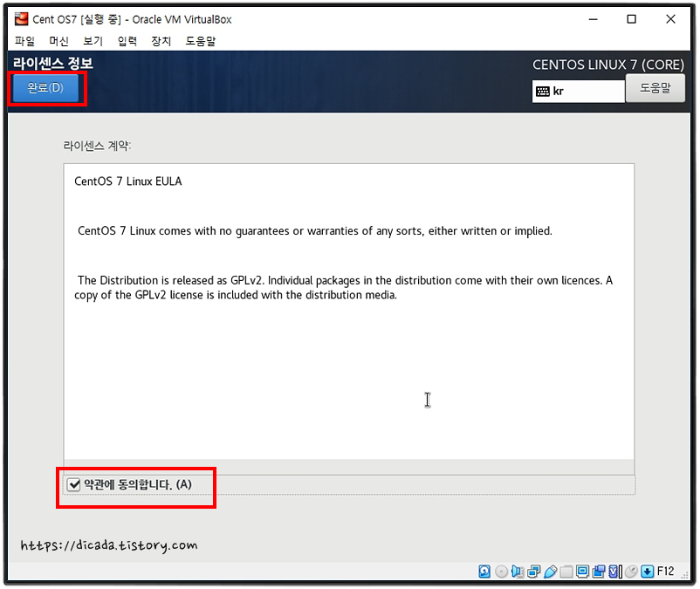
Task: Close the VirtualBox window
Action: click(x=670, y=19)
